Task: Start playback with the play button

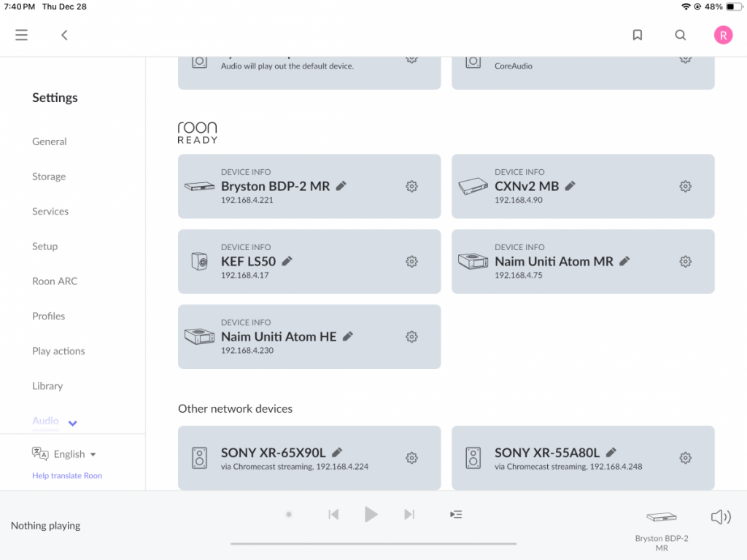Action: click(x=371, y=514)
